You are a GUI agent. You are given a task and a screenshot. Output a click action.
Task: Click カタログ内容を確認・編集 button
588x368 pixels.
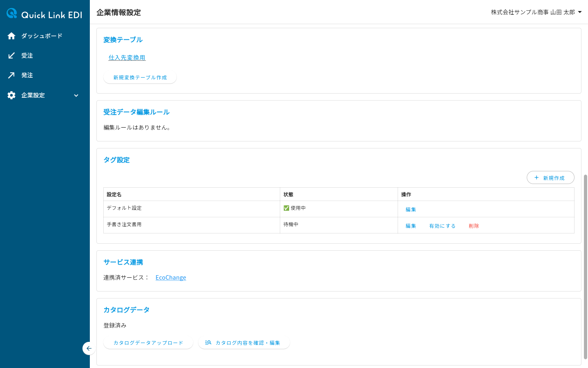pos(244,343)
